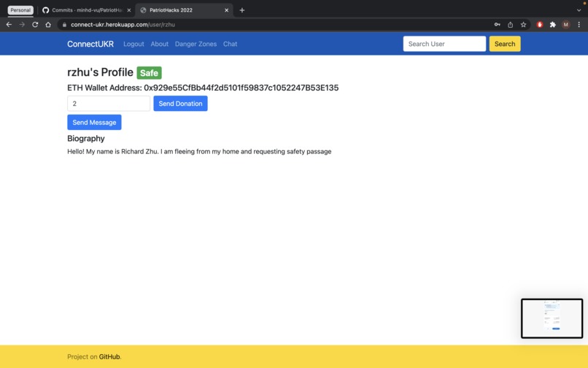Open a new tab with the plus icon
Image resolution: width=588 pixels, height=368 pixels.
click(242, 10)
